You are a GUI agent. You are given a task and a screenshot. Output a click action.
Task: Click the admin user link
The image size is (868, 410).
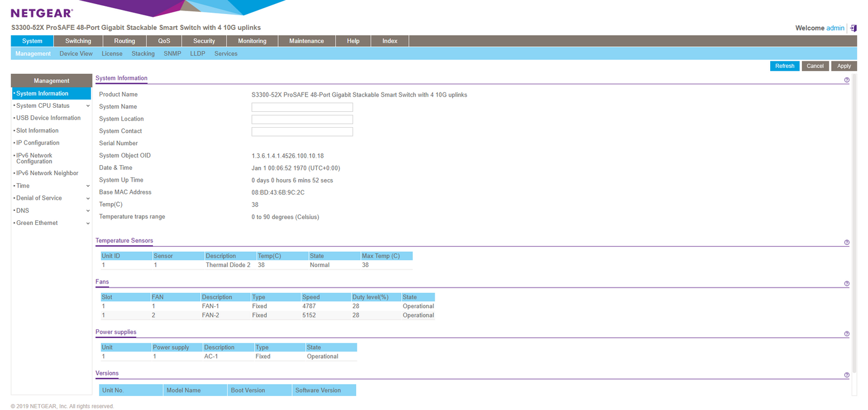pyautogui.click(x=835, y=28)
